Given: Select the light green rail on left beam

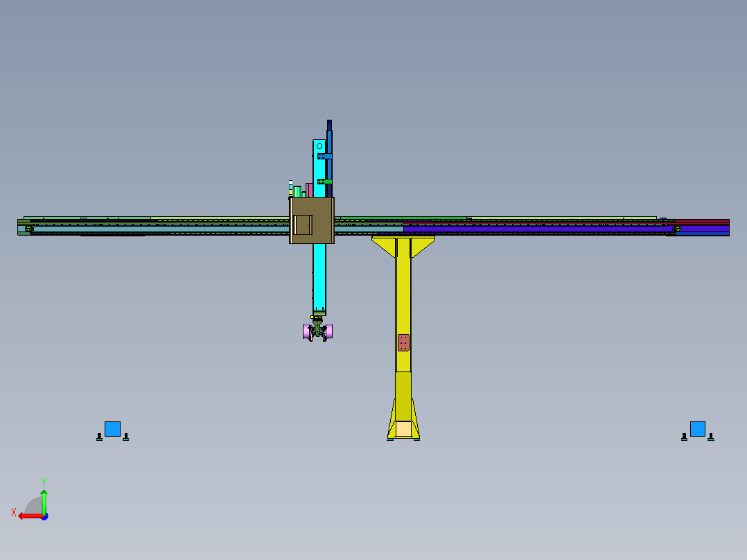Looking at the screenshot, I should point(219,218).
